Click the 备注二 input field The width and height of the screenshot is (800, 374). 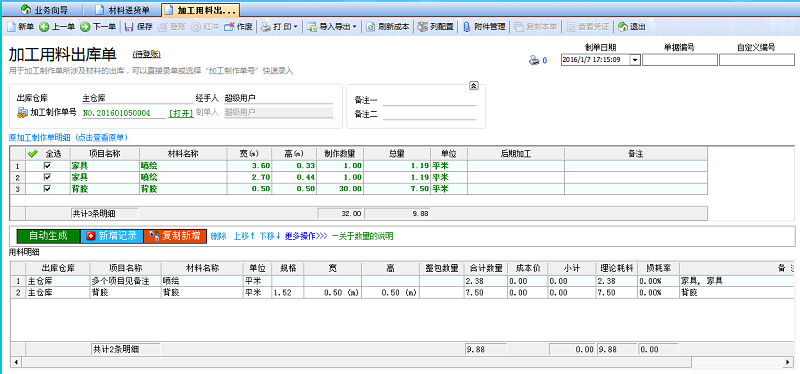430,114
